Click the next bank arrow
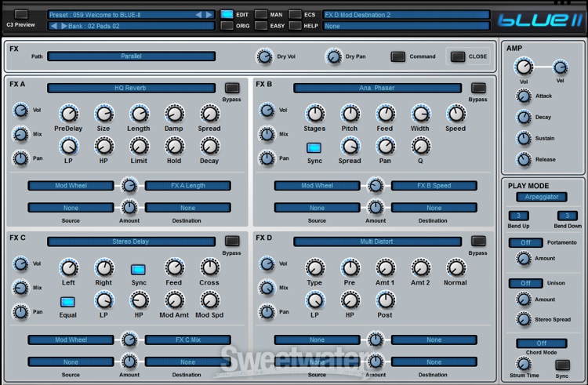588x385 pixels. 64,26
